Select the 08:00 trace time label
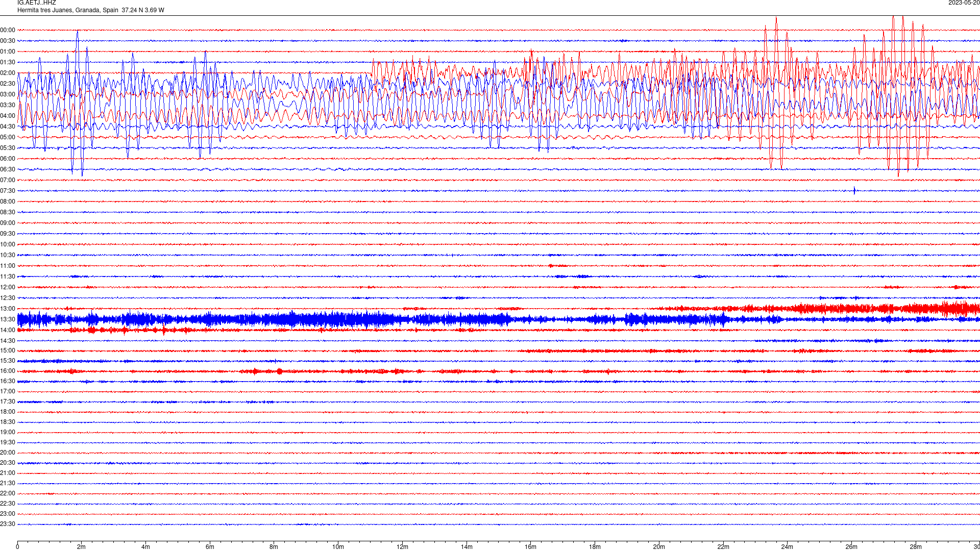This screenshot has height=551, width=980. 8,202
